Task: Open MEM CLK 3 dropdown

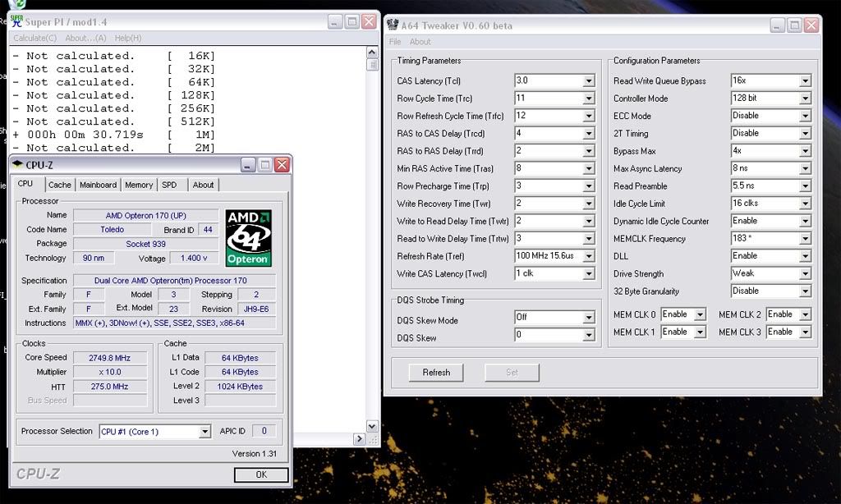Action: 805,332
